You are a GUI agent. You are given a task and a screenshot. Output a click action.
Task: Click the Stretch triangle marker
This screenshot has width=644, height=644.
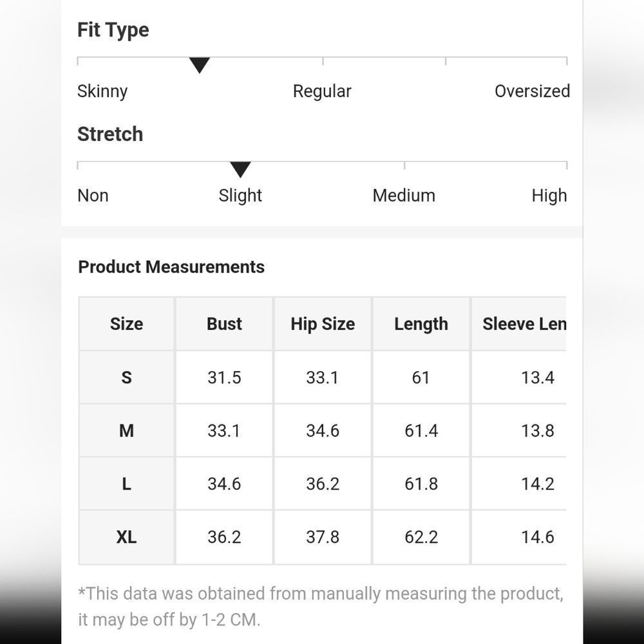point(240,169)
